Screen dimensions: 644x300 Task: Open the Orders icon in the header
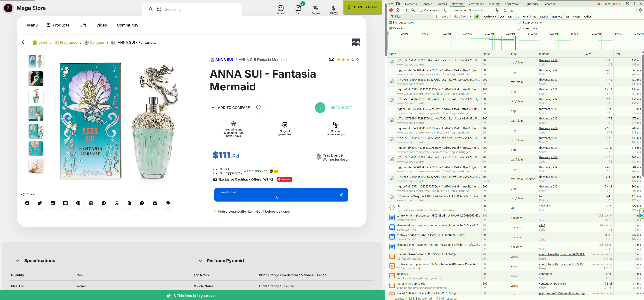pyautogui.click(x=281, y=10)
